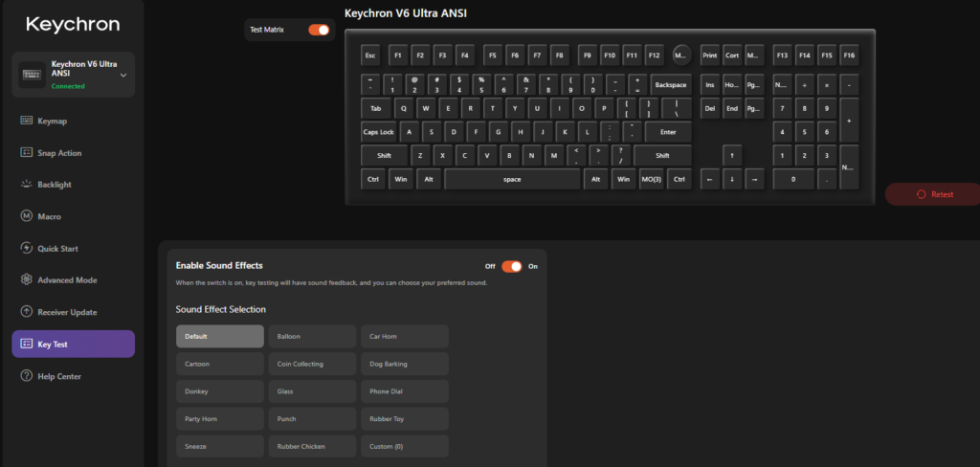980x467 pixels.
Task: Choose the Phone Dial sound effect
Action: (405, 391)
